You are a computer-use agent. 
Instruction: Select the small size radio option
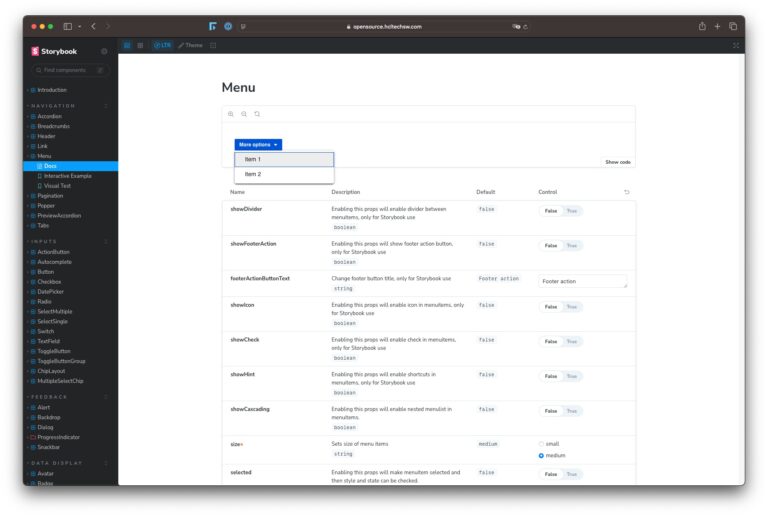click(541, 444)
